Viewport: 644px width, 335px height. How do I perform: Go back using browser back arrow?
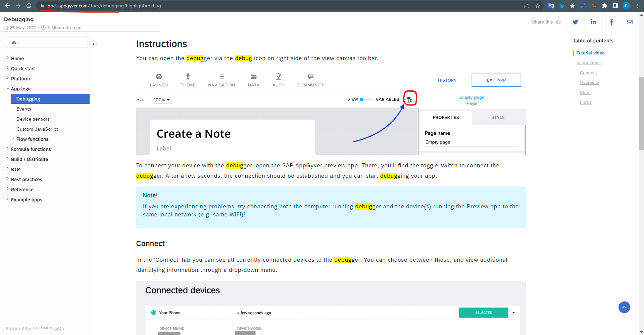pyautogui.click(x=7, y=6)
